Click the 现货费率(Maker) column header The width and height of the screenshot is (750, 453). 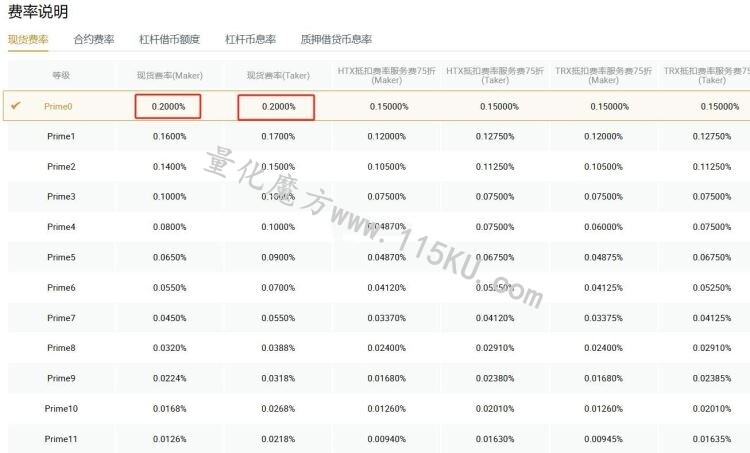coord(170,75)
